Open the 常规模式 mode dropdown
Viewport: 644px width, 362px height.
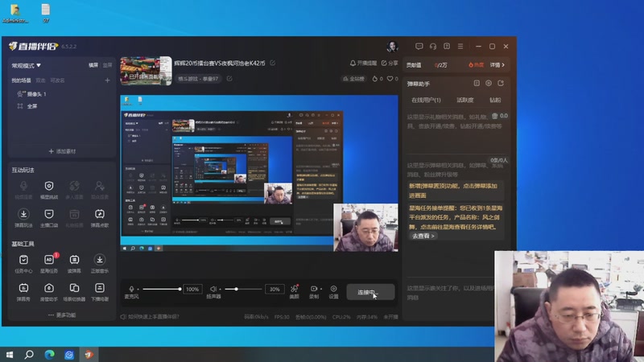click(x=27, y=66)
